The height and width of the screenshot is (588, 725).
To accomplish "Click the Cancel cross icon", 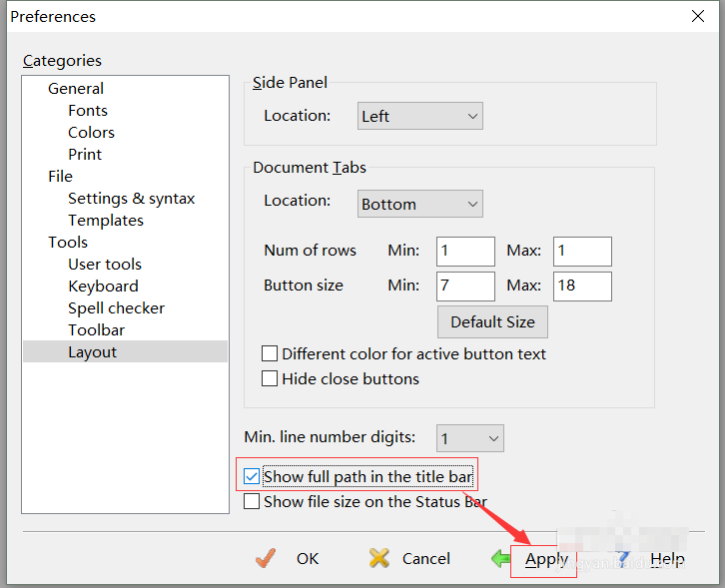I will [x=379, y=559].
